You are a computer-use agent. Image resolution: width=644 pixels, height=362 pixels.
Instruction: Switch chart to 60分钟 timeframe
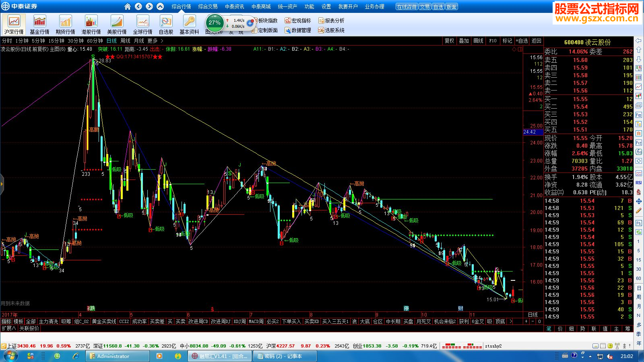95,41
